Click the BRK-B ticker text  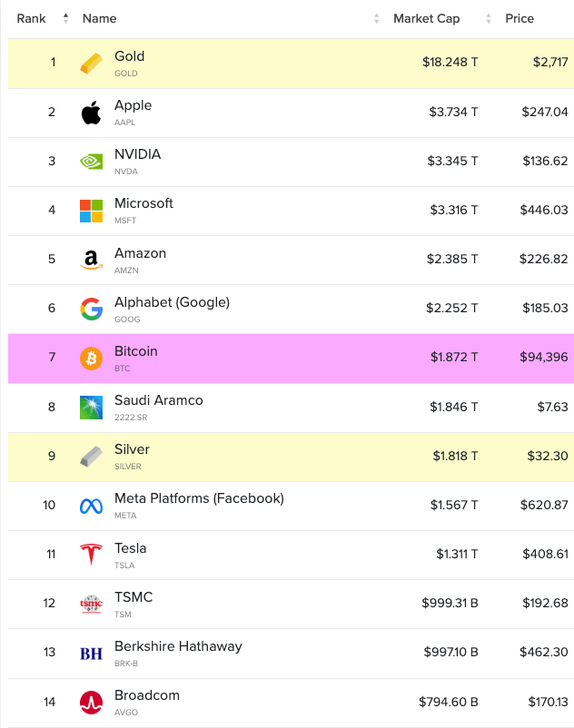coord(126,664)
